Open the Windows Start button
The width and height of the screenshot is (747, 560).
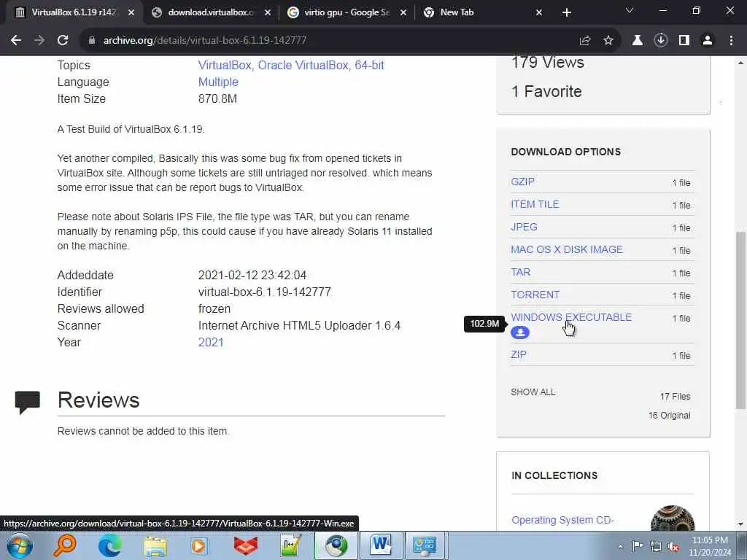point(20,545)
